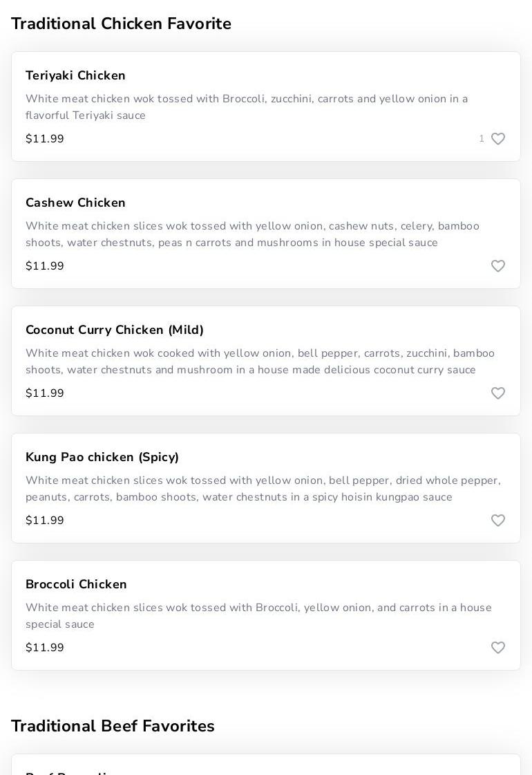Choose the Kung Pao chicken (Spicy) title
The width and height of the screenshot is (532, 775).
(102, 457)
